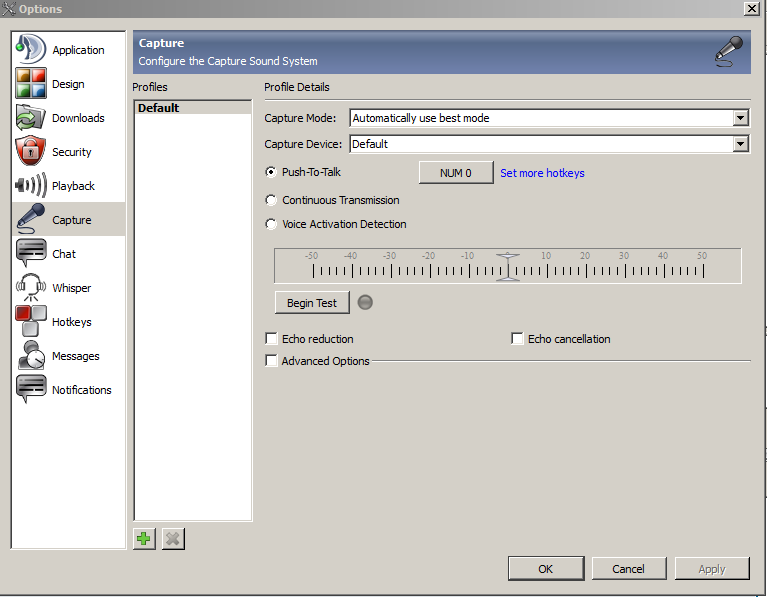
Task: Click the Notifications speech bubble icon
Action: (31, 389)
